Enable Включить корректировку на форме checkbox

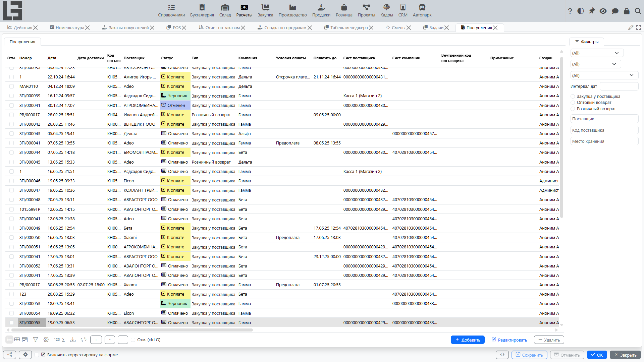[x=37, y=355]
